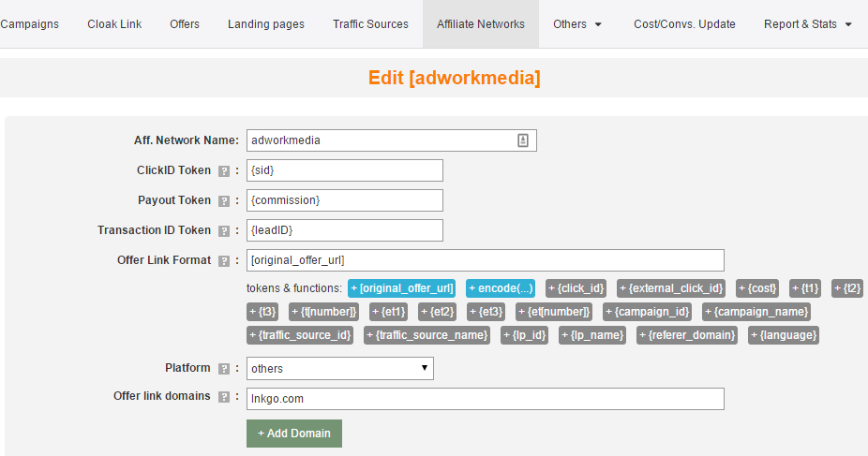The width and height of the screenshot is (868, 456).
Task: Add the {traffic_source_id} token
Action: coord(299,335)
